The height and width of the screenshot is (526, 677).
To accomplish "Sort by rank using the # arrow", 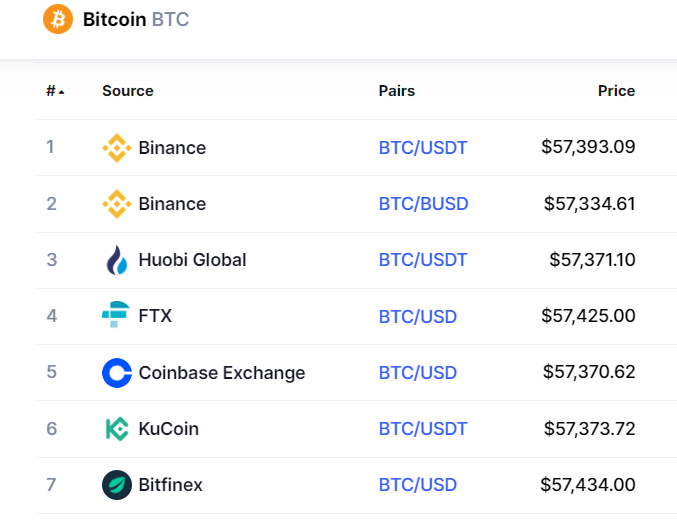I will (55, 91).
